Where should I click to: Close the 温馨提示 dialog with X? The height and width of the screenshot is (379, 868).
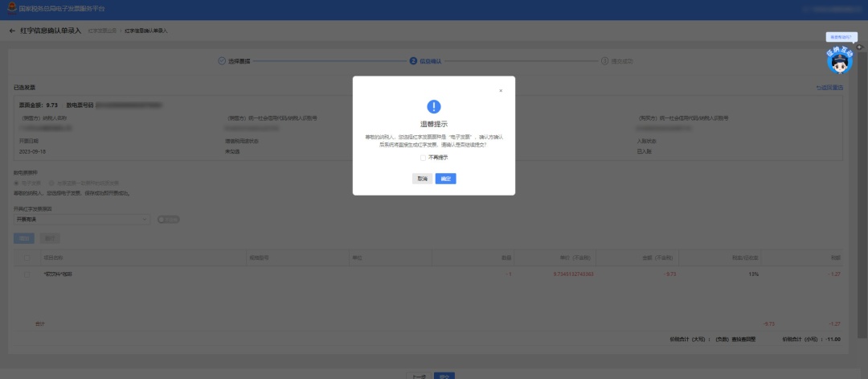click(x=501, y=90)
